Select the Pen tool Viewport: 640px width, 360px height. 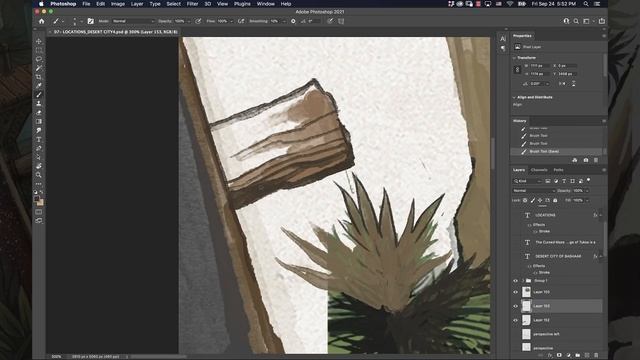(39, 148)
